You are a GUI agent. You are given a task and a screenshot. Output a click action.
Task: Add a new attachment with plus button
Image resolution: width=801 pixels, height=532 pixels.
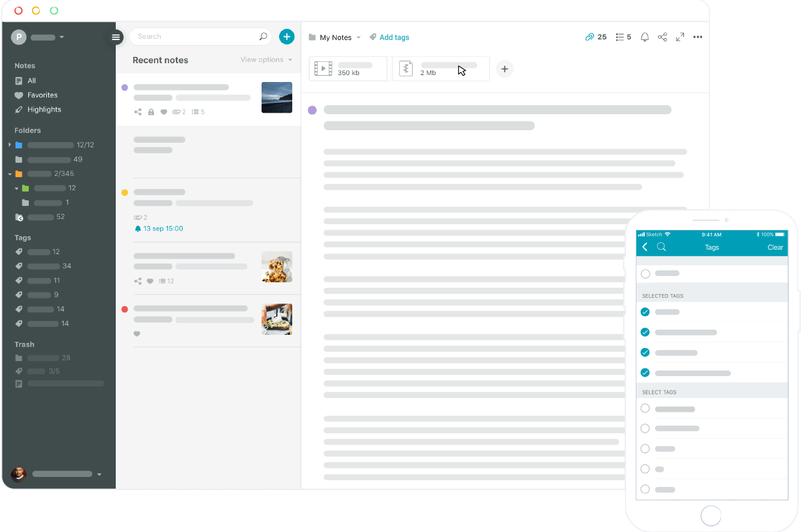click(x=504, y=69)
